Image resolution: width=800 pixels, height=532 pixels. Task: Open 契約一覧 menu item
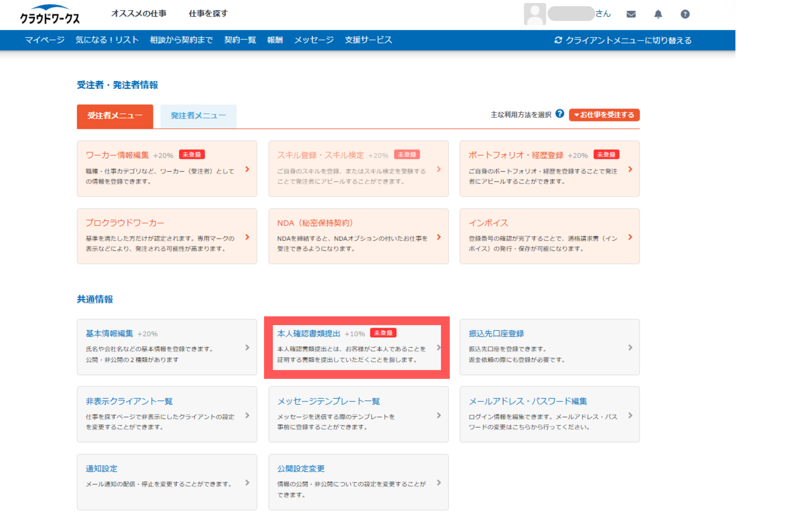[x=240, y=40]
